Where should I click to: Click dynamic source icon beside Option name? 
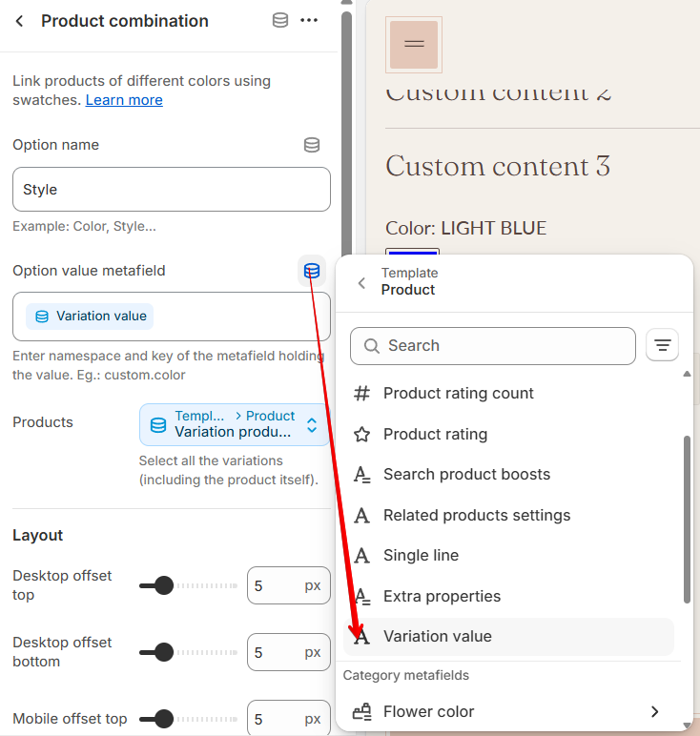coord(312,145)
